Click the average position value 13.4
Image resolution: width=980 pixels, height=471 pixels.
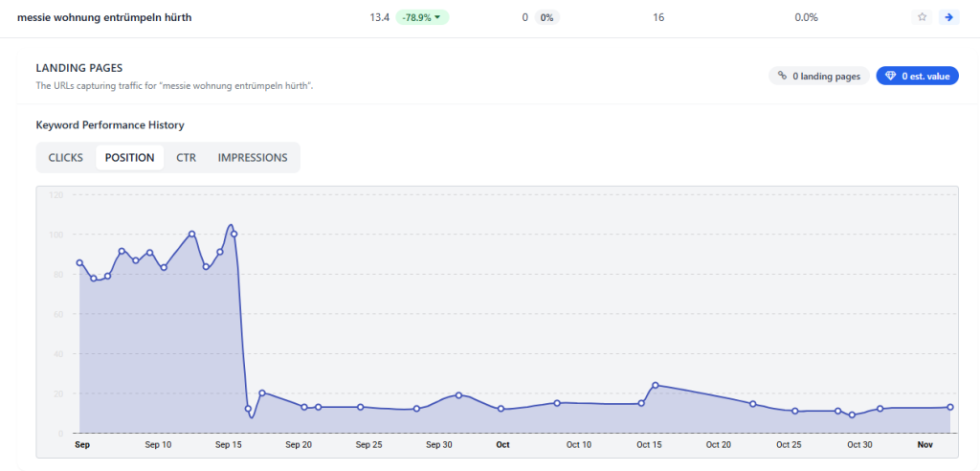point(379,17)
